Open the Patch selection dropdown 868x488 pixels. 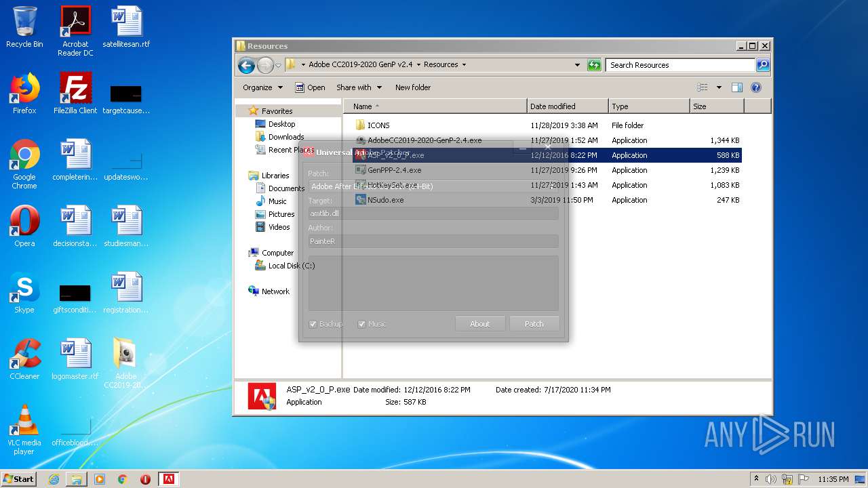[433, 186]
